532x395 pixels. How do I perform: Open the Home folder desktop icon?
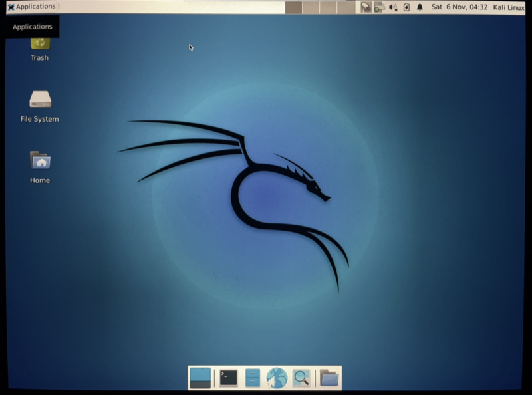[39, 160]
